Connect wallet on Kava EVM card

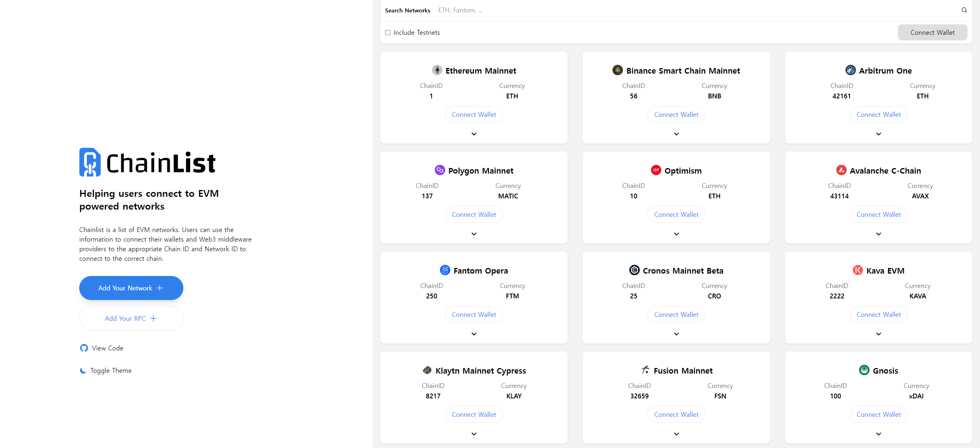879,314
